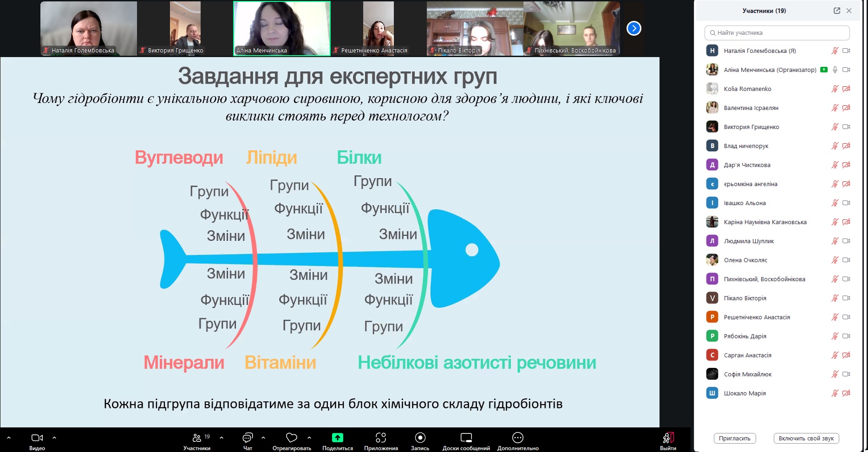Open the Дополнительно more options menu
Viewport: 868px width, 452px height.
pyautogui.click(x=518, y=441)
